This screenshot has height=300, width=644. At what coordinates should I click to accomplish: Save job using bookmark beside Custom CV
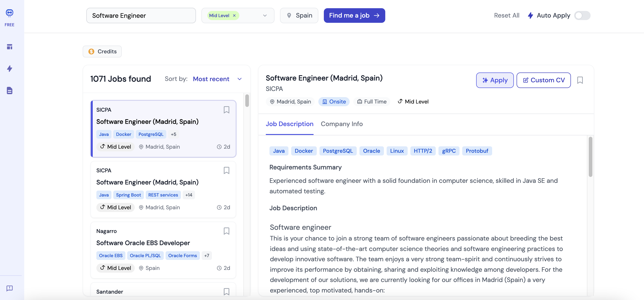pyautogui.click(x=580, y=80)
